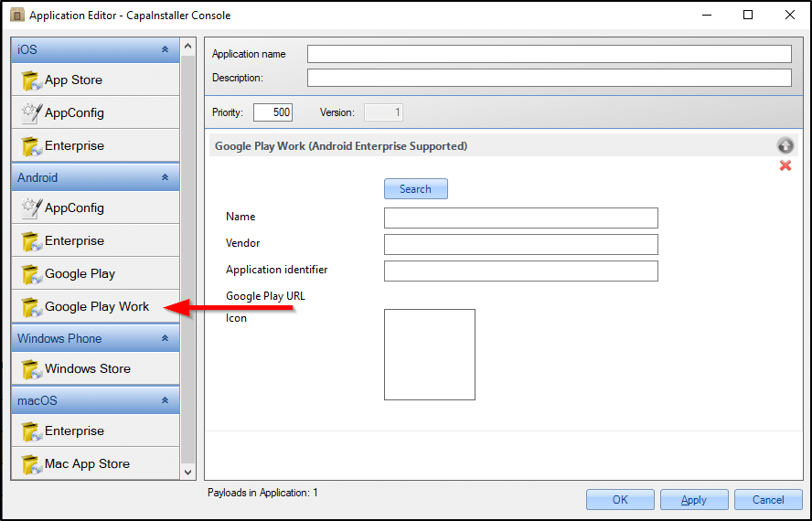
Task: Click the Cancel button
Action: [768, 500]
